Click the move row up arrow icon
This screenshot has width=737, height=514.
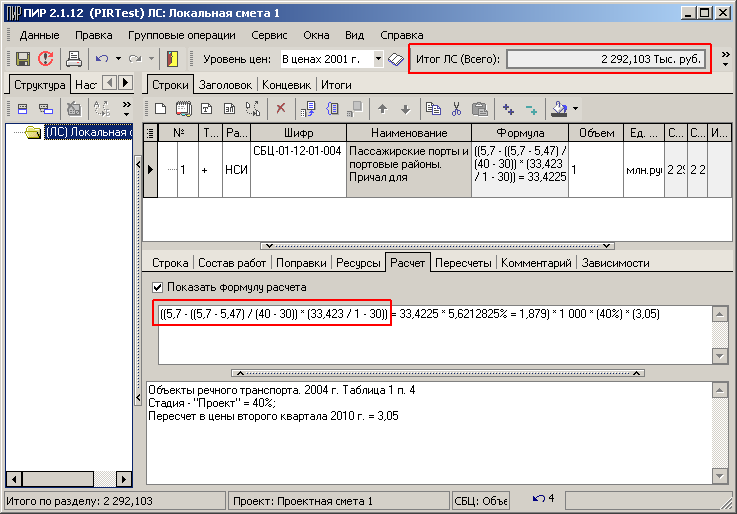382,109
